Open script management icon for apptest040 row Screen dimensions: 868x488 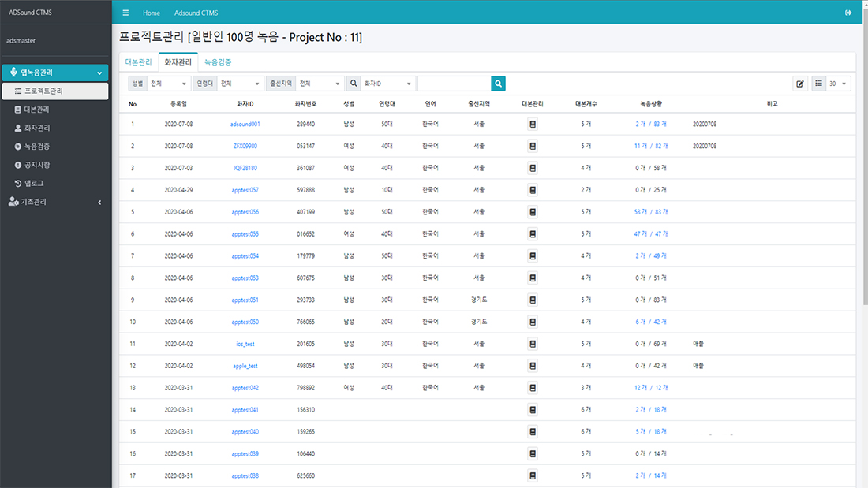pyautogui.click(x=533, y=431)
